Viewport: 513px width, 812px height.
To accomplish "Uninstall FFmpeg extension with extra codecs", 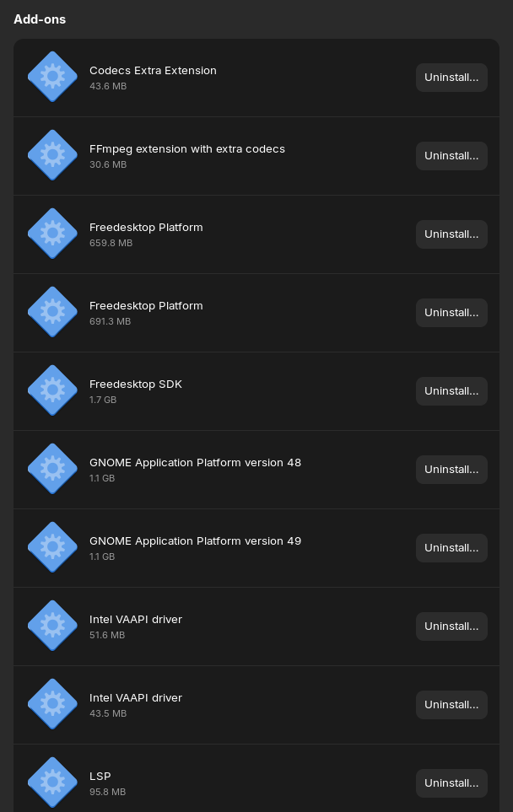I will coord(451,155).
